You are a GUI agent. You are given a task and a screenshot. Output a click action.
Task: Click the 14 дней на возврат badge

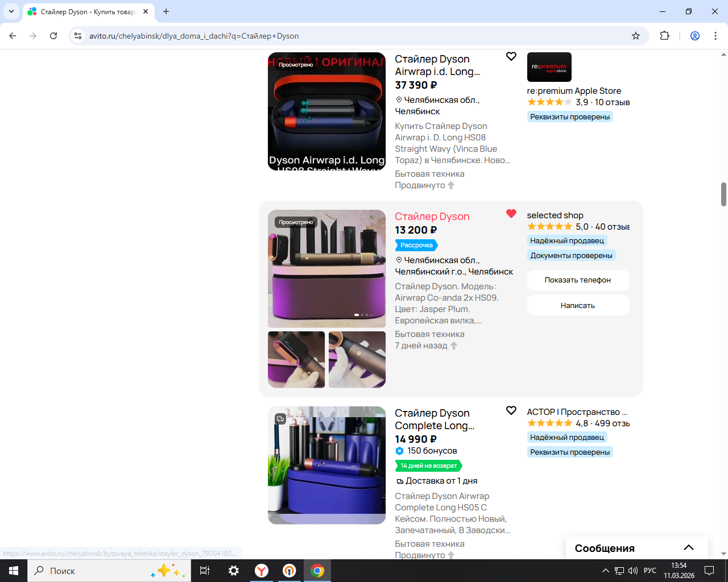coord(428,466)
